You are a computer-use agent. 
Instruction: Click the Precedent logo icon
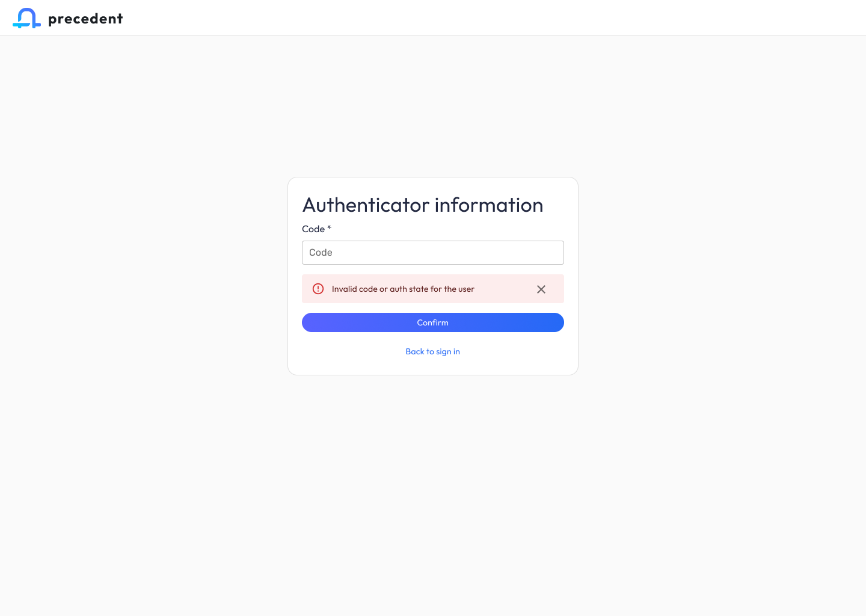click(26, 18)
